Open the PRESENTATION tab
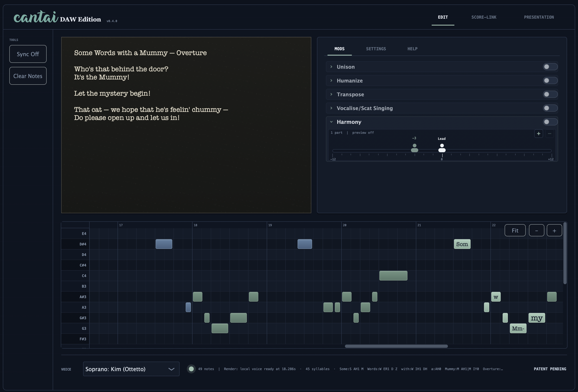The image size is (578, 392). click(539, 17)
